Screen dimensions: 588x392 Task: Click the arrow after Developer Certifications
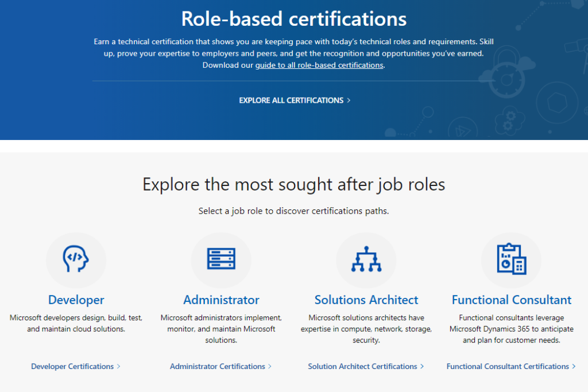[x=118, y=367]
